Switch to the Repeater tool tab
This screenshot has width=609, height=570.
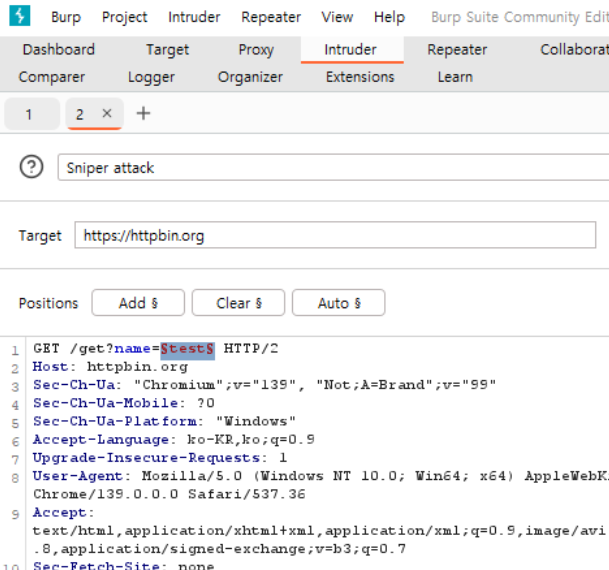tap(457, 50)
